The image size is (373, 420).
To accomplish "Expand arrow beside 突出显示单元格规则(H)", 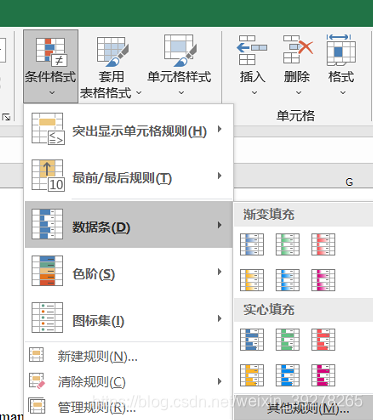I will tap(219, 129).
